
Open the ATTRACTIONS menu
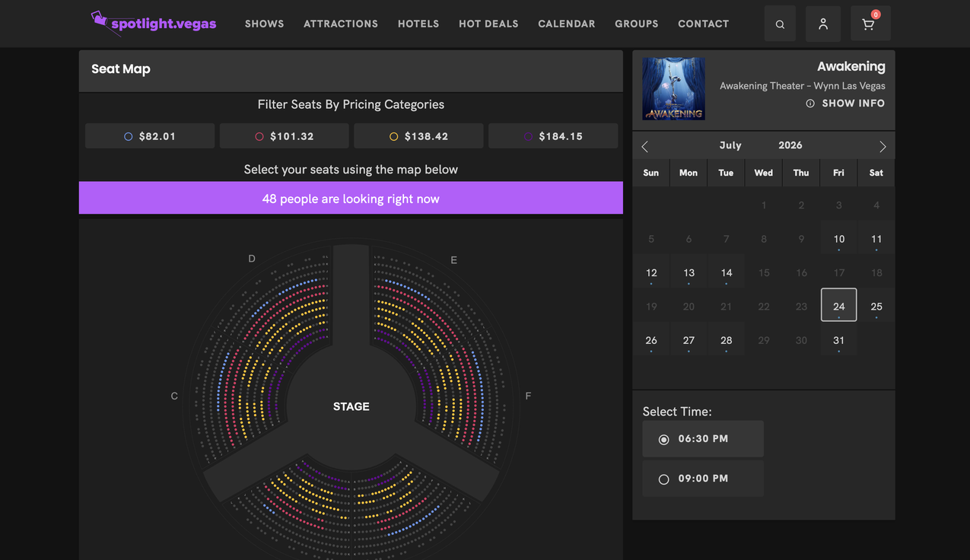341,24
